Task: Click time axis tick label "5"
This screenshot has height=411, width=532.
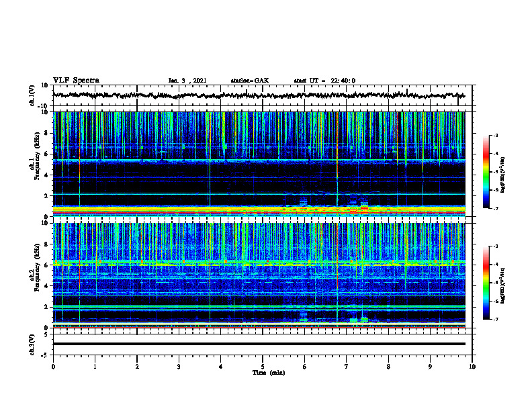Action: click(x=263, y=367)
